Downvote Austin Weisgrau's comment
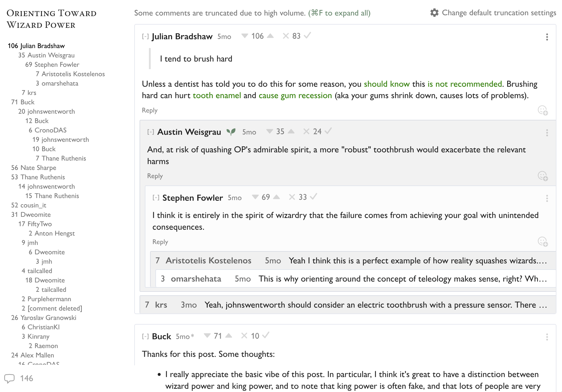The width and height of the screenshot is (562, 392). pos(269,132)
